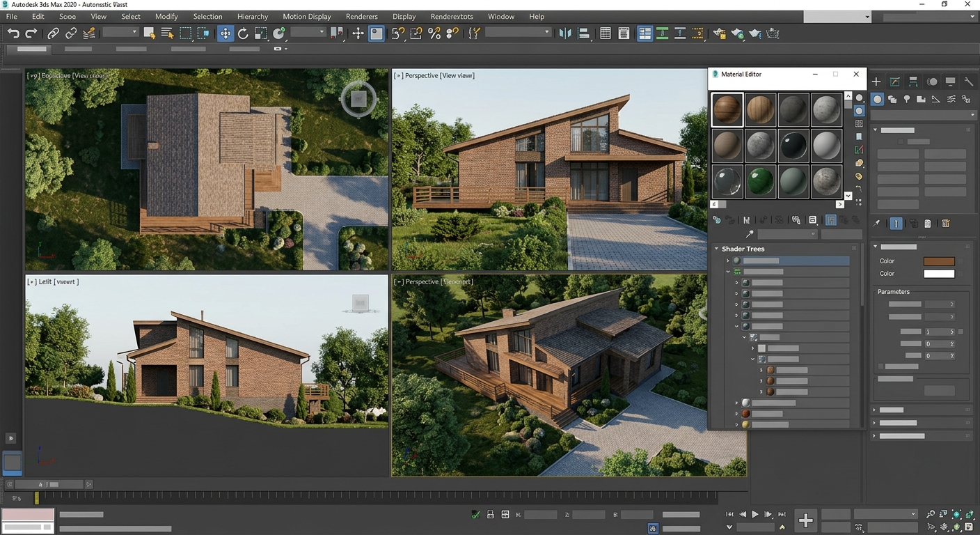This screenshot has height=535, width=980.
Task: Open the Renderers menu
Action: tap(361, 16)
